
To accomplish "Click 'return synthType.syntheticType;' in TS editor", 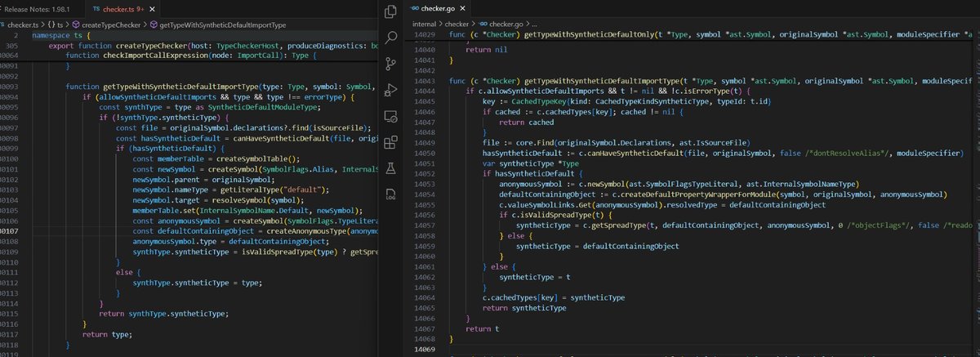I will 163,313.
